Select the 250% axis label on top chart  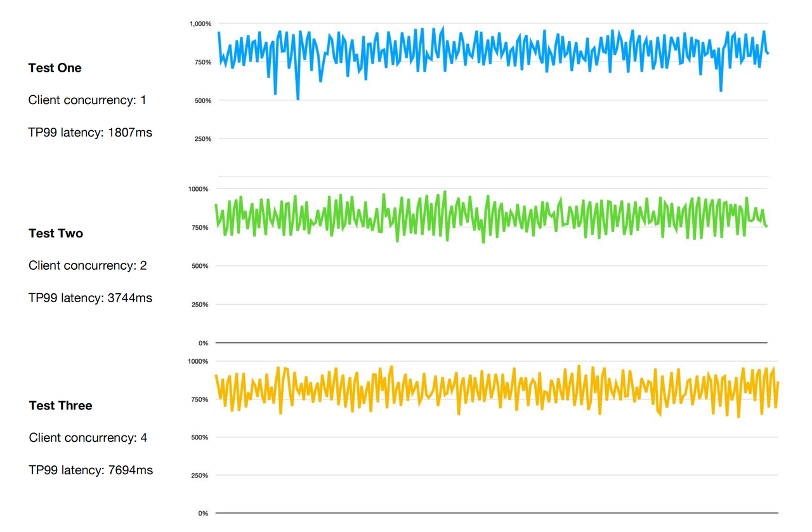[202, 138]
